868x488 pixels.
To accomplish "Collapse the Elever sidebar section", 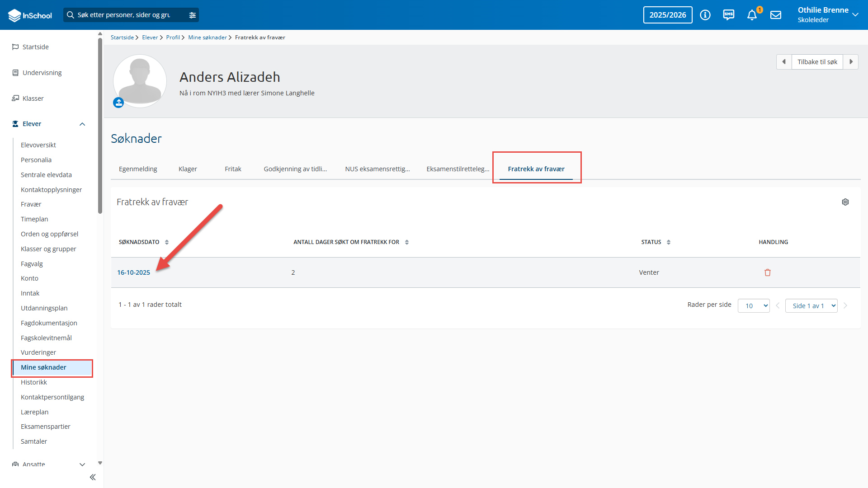I will (82, 124).
